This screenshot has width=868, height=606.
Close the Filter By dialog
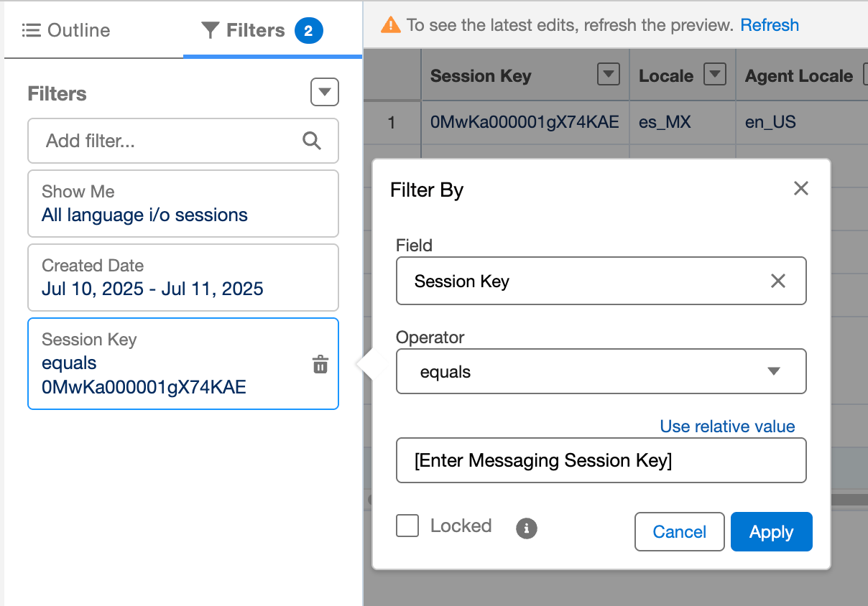800,188
